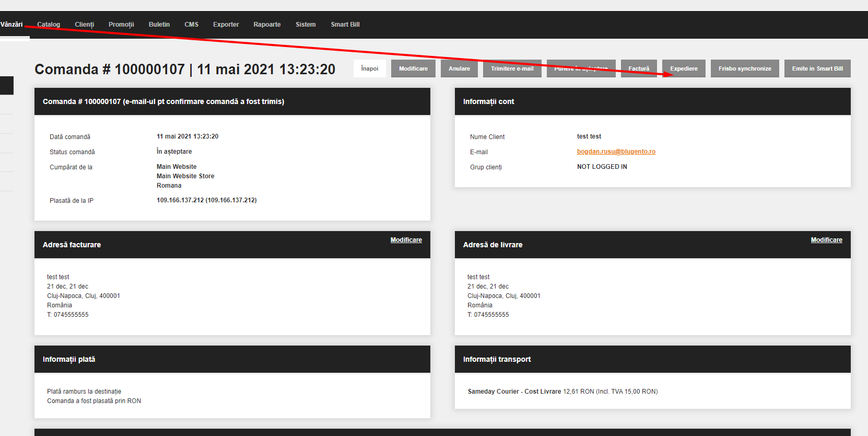Click the status value În așteptare
Image resolution: width=868 pixels, height=436 pixels.
pyautogui.click(x=174, y=152)
